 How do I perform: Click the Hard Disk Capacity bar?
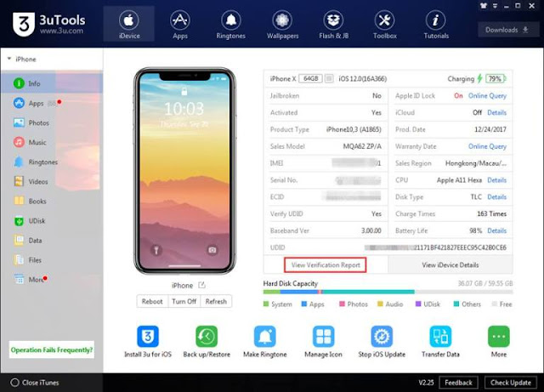[388, 292]
